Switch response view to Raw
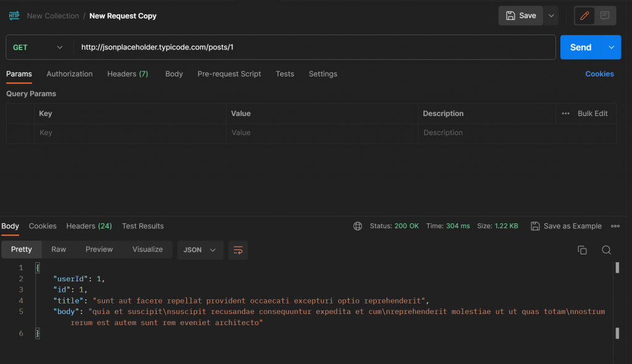This screenshot has width=632, height=364. tap(59, 249)
